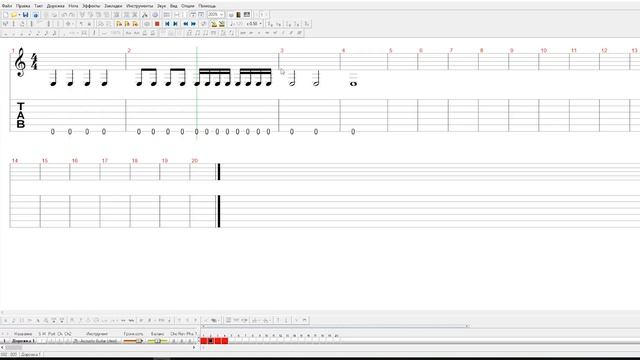Open the 200% zoom dropdown
Viewport: 640px width, 360px height.
click(x=216, y=15)
